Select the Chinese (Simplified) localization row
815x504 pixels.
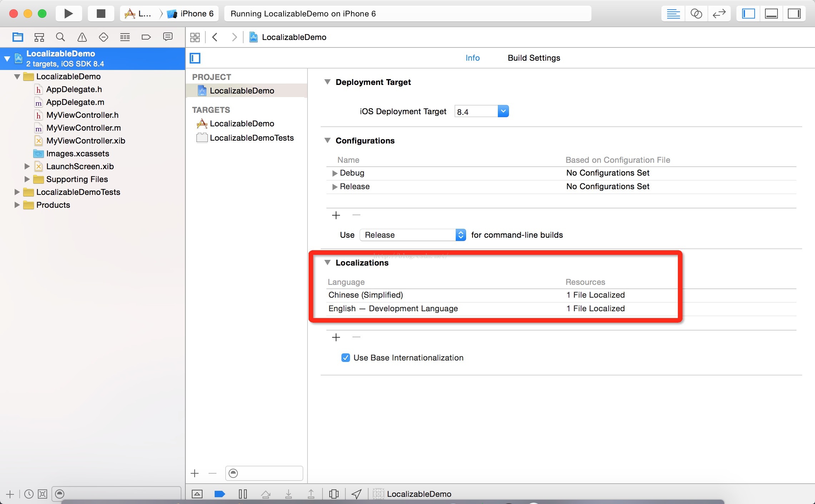coord(561,295)
